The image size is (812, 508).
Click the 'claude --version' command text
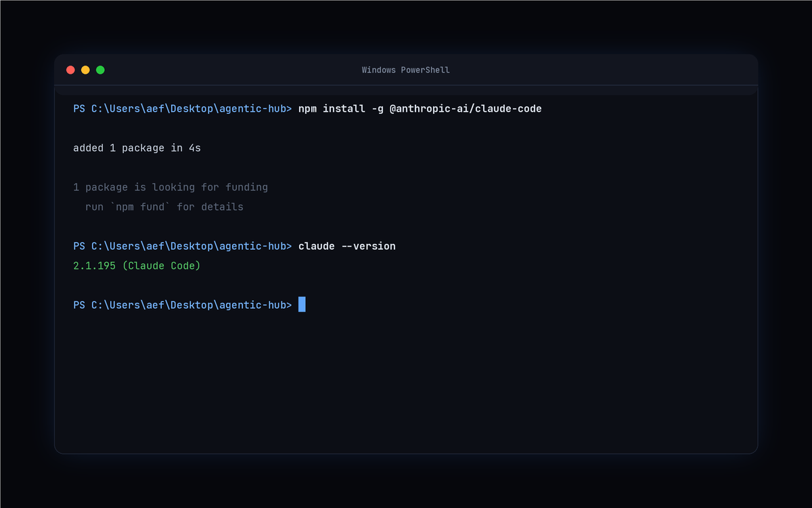[347, 246]
